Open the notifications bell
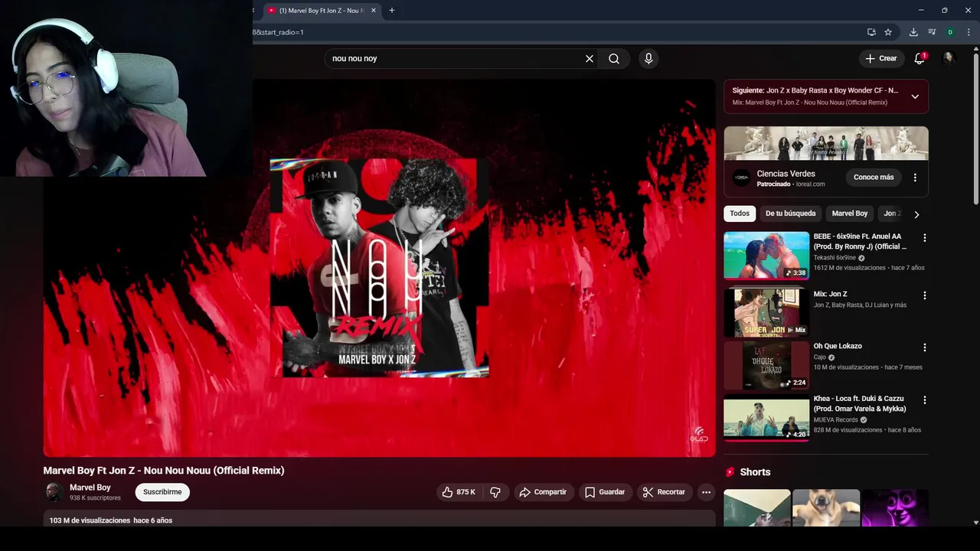Viewport: 980px width, 551px height. (920, 58)
